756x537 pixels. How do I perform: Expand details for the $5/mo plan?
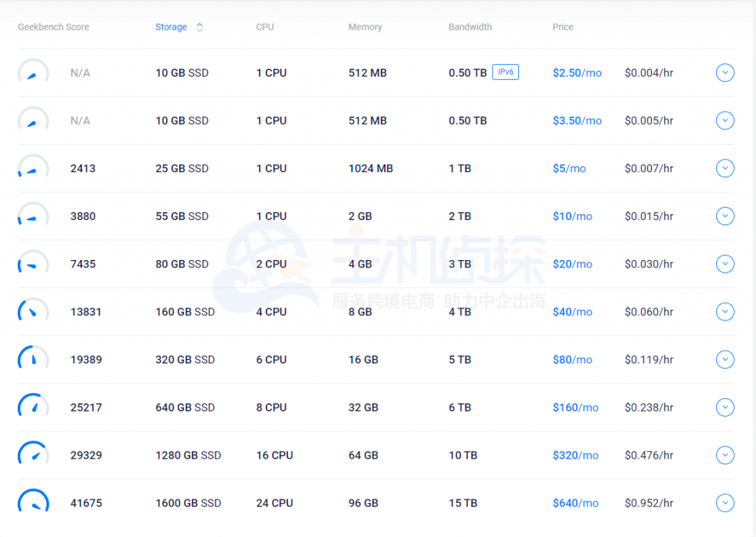[724, 168]
